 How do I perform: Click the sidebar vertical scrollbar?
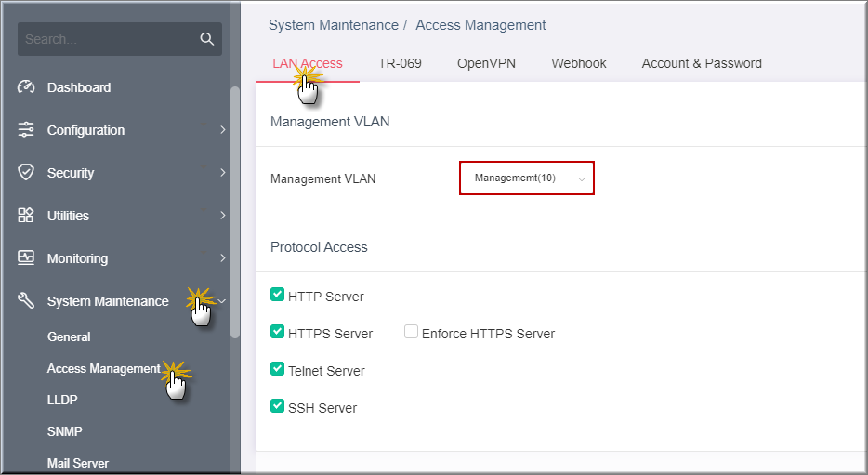(x=235, y=212)
